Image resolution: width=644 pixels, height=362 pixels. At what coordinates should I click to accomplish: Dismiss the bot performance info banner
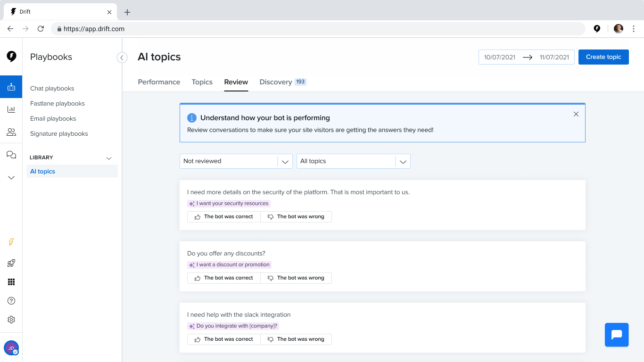coord(576,114)
